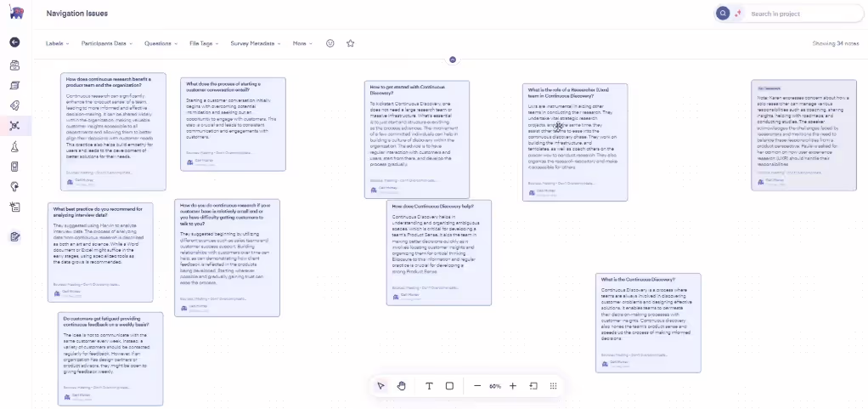This screenshot has width=868, height=409.
Task: Click the Navigation Issues project title
Action: tap(77, 14)
